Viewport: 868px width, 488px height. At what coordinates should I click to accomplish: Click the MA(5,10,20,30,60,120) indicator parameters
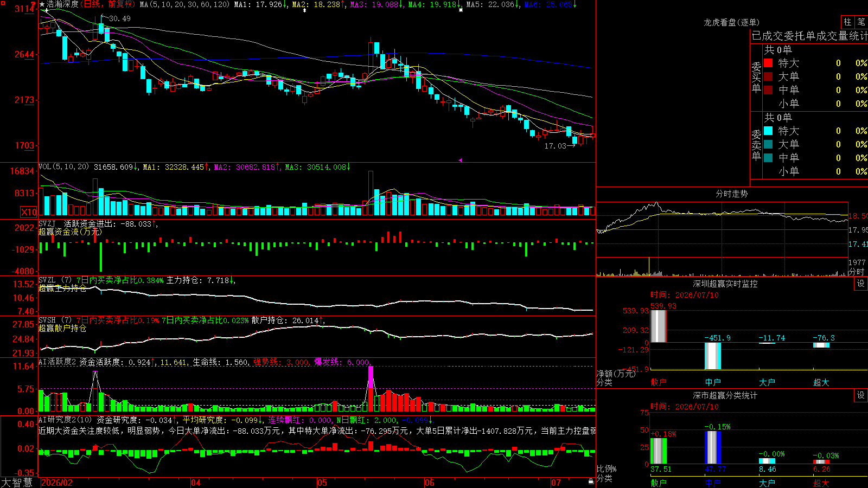[184, 4]
